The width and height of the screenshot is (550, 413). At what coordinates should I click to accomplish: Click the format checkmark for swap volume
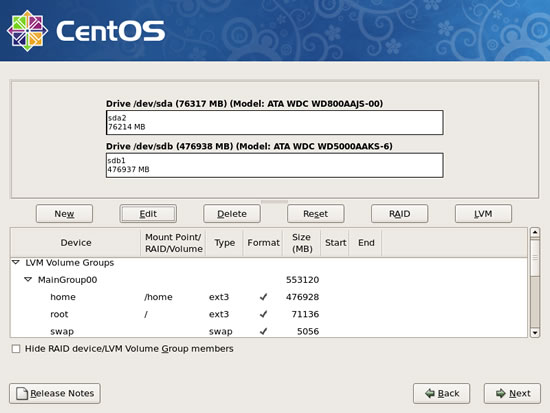[x=263, y=331]
